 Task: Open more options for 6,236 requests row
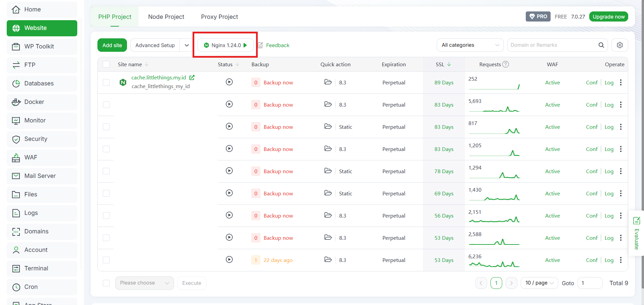point(621,260)
